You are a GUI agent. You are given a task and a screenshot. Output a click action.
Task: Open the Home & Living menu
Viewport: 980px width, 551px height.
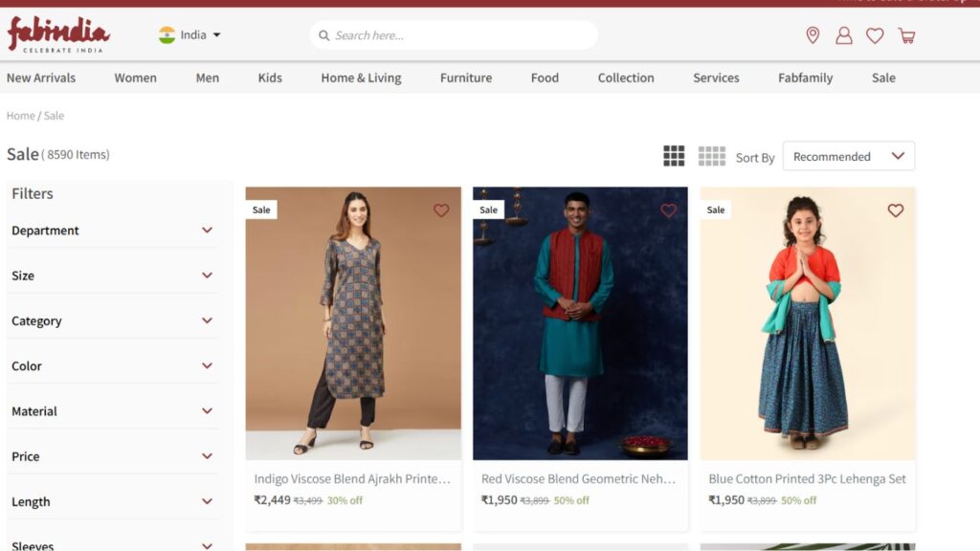coord(361,77)
